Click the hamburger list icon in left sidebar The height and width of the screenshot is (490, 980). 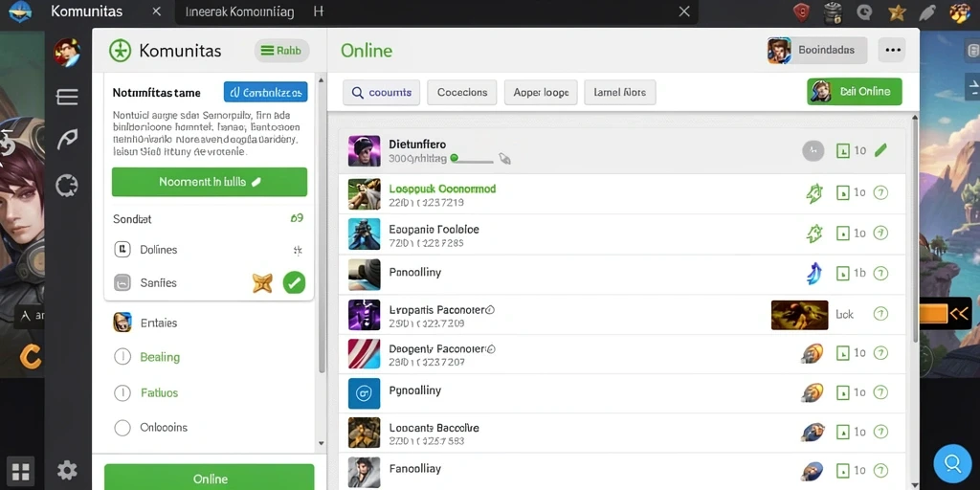67,97
